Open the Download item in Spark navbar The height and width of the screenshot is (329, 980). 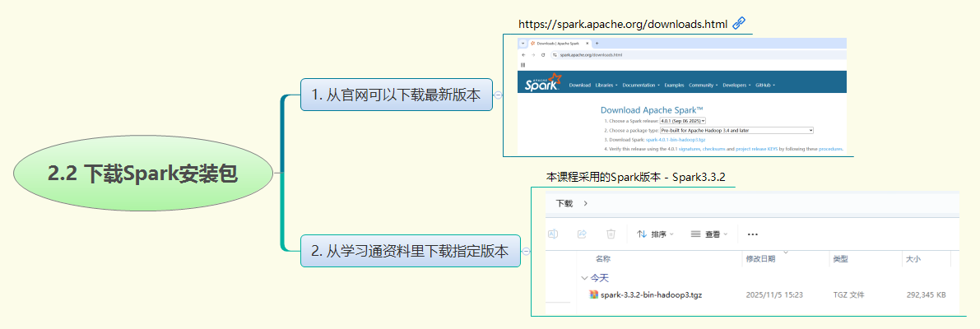(580, 85)
